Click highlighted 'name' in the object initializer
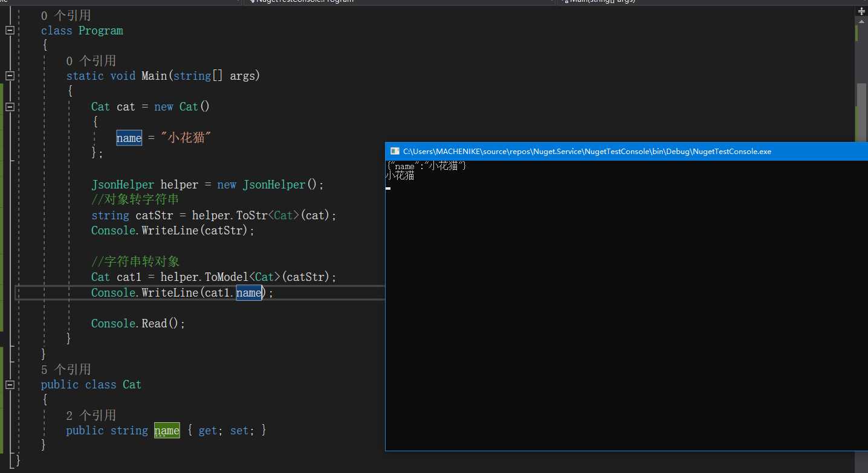868x473 pixels. 129,138
